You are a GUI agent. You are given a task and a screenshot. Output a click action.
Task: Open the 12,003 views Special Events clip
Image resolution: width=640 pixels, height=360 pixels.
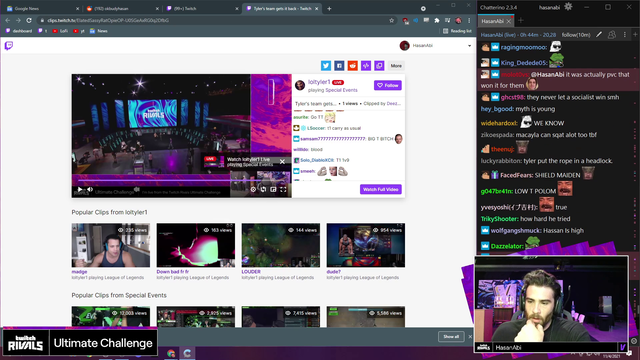click(x=111, y=317)
